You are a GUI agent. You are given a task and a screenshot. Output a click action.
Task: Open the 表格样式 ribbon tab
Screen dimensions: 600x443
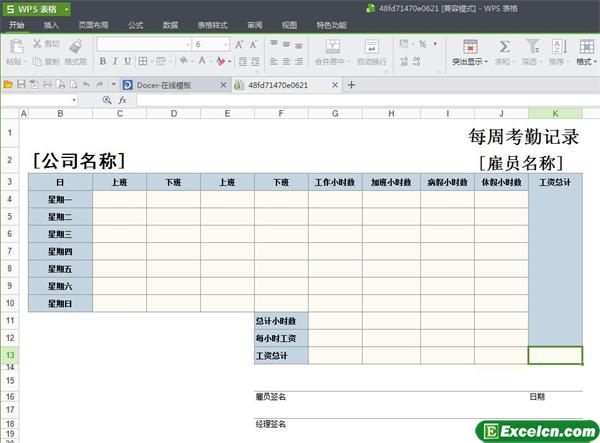tap(212, 25)
